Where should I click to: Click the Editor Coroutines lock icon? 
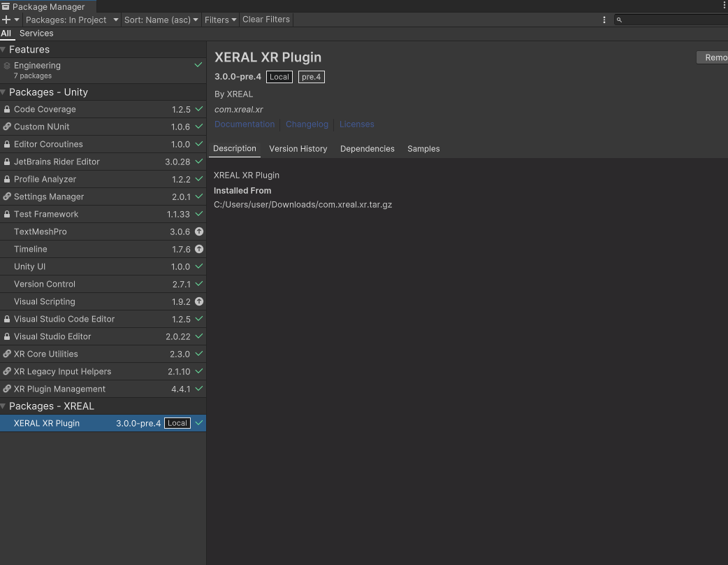7,144
